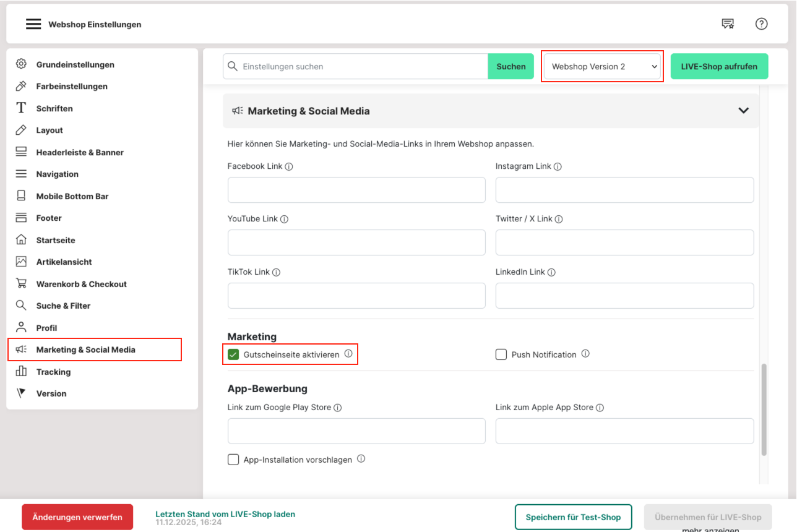Open Tracking in the sidebar
The image size is (797, 532).
click(53, 372)
